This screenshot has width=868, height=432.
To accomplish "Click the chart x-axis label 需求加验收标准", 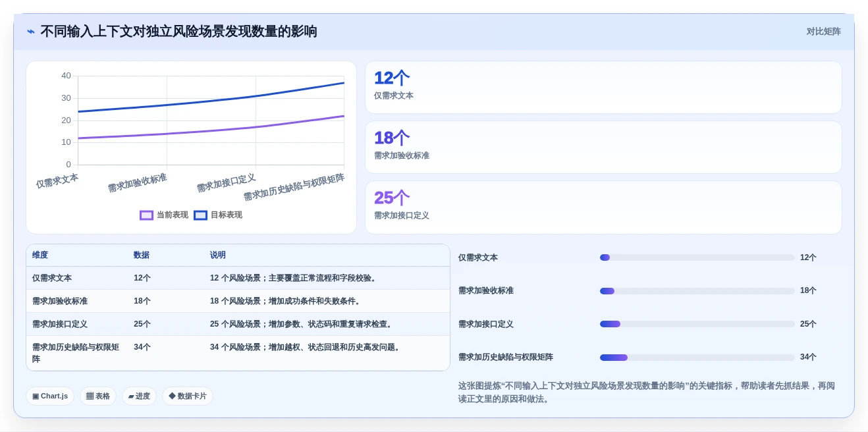I will pos(137,182).
